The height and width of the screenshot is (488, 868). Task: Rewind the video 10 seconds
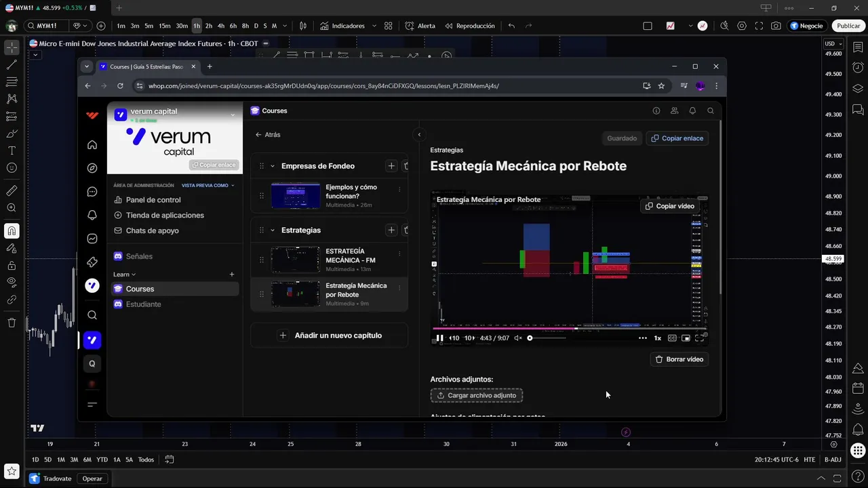[x=454, y=338]
